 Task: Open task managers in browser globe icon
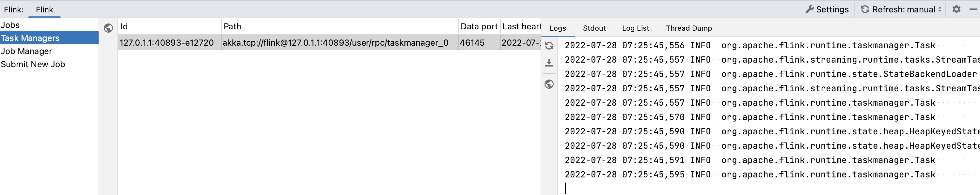[108, 28]
